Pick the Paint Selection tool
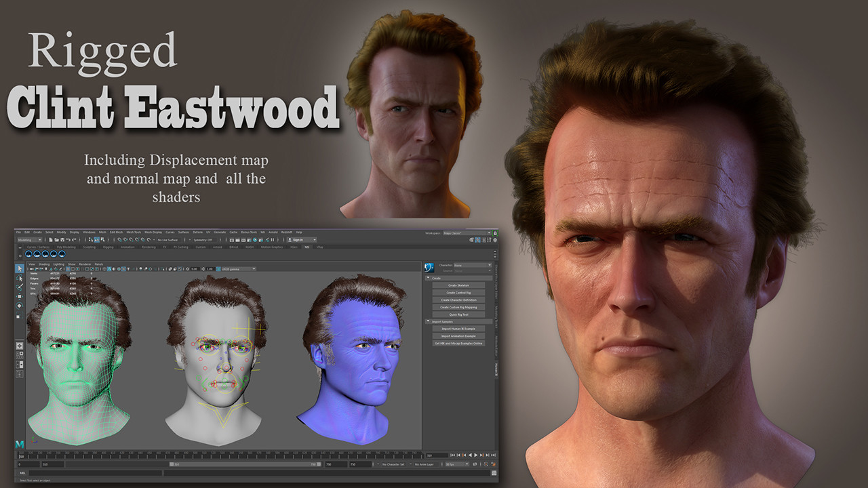 (20, 287)
